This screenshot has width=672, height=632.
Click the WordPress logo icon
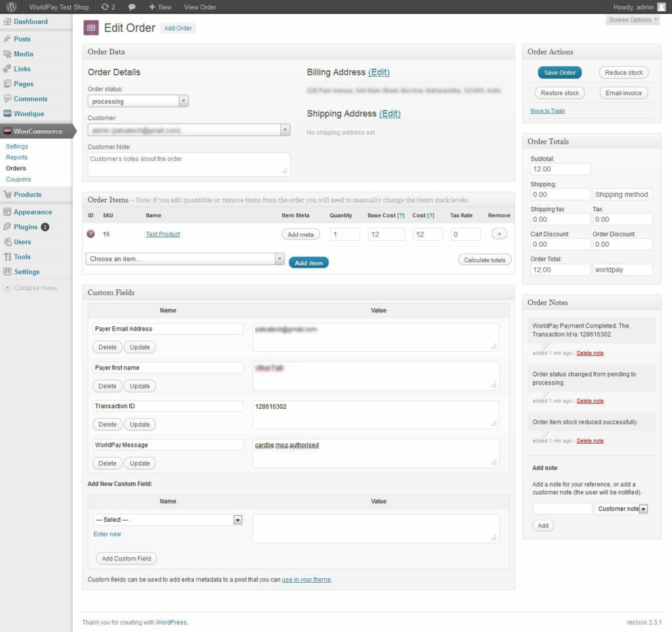pyautogui.click(x=11, y=7)
